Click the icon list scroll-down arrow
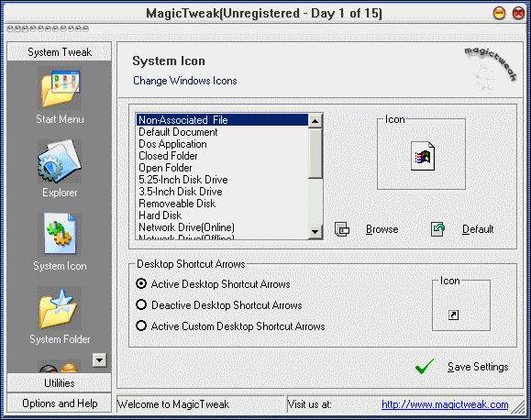This screenshot has width=531, height=420. tap(315, 232)
